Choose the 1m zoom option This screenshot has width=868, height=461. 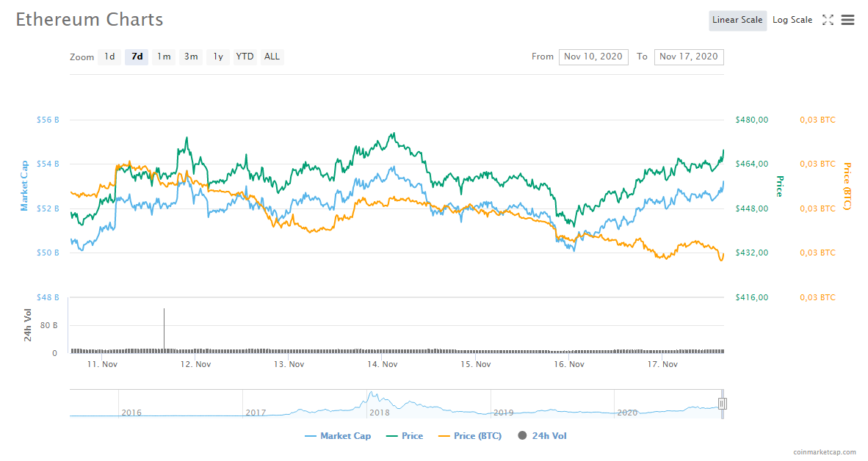pyautogui.click(x=164, y=57)
